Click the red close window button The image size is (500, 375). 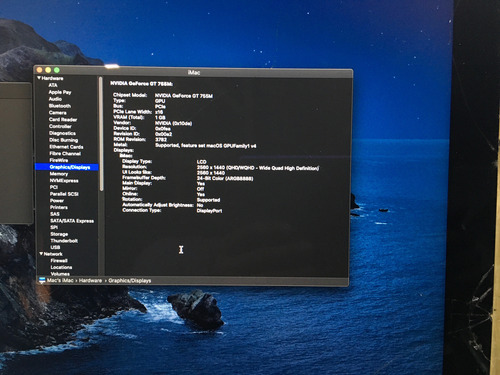(x=39, y=70)
